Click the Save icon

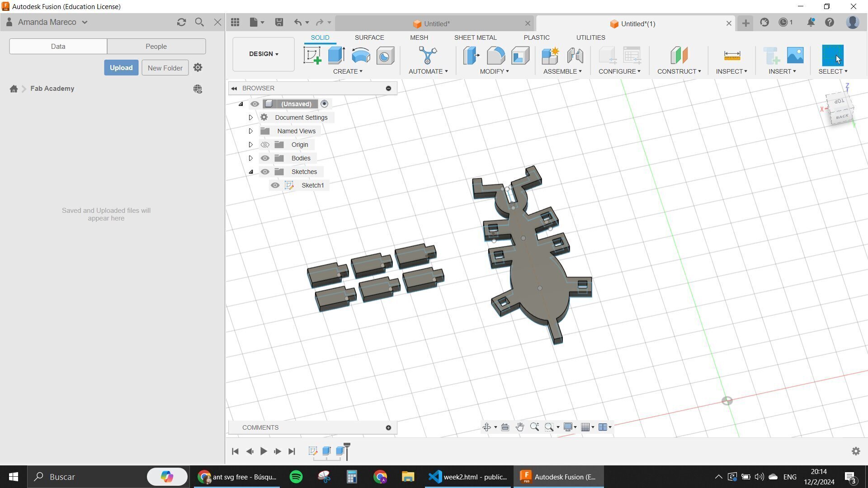279,22
